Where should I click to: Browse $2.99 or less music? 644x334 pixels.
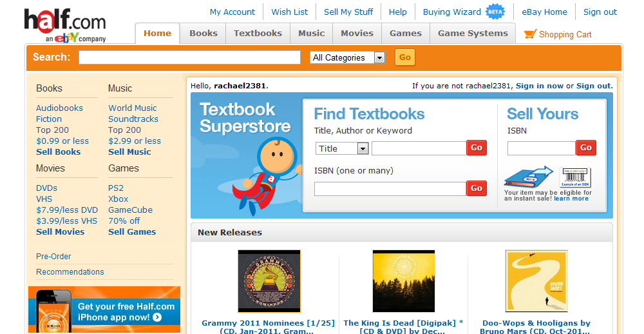pyautogui.click(x=135, y=141)
